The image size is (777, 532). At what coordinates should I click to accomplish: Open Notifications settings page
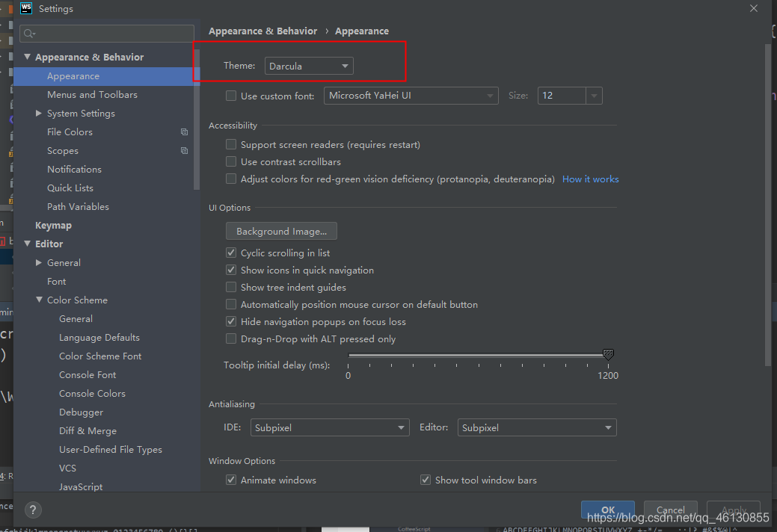74,170
